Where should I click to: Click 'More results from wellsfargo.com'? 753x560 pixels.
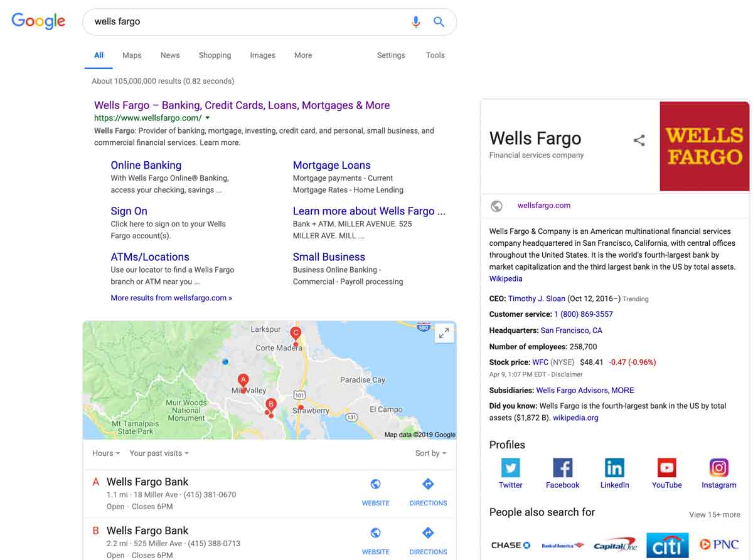[171, 298]
